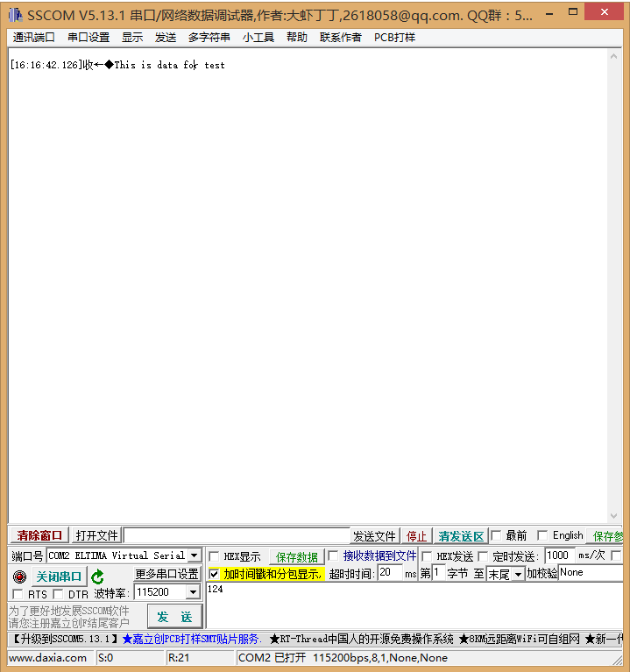Click the 更多串口设置 button

(x=166, y=573)
